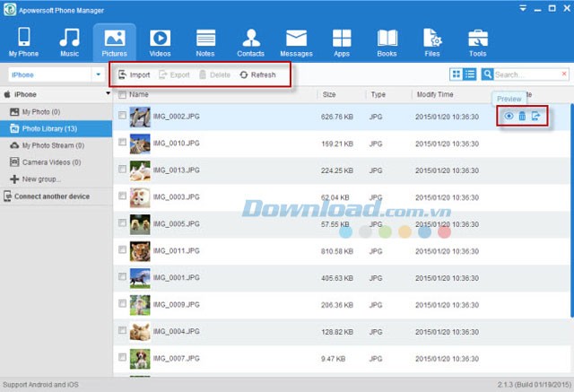Check the box for IMG_0010.JPG
Screen dimensions: 574x392
pyautogui.click(x=122, y=142)
